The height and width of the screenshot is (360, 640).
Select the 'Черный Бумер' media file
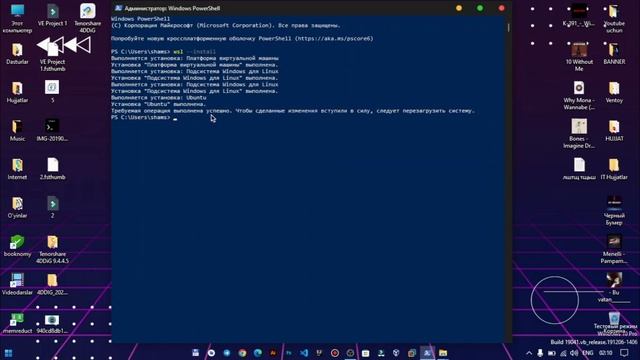pyautogui.click(x=614, y=211)
